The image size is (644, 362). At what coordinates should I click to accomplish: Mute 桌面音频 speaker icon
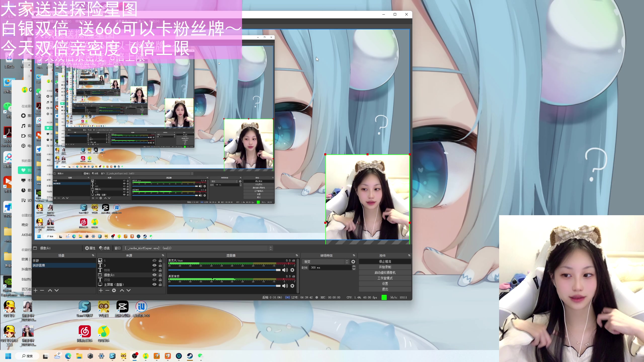(x=285, y=286)
